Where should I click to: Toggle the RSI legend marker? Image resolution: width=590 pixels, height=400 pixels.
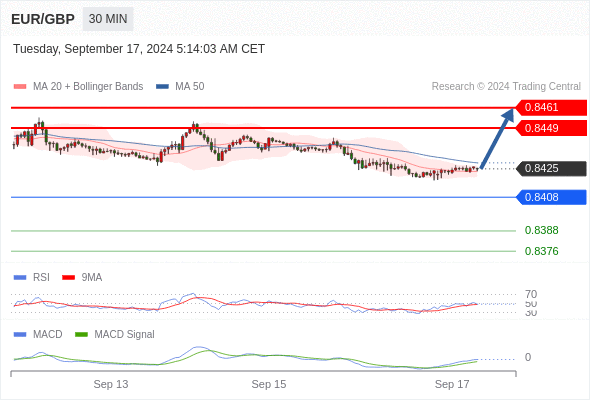point(20,278)
